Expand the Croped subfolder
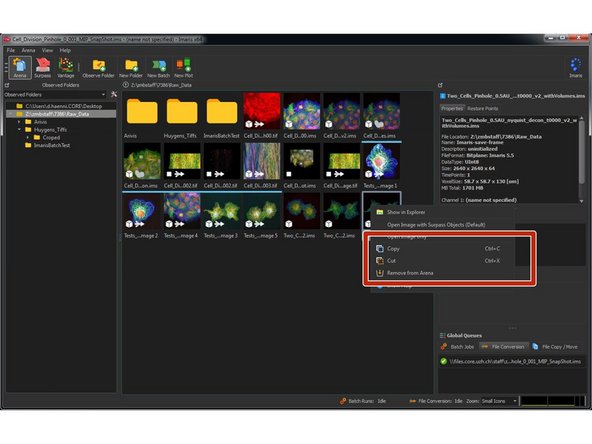This screenshot has height=444, width=592. pyautogui.click(x=28, y=137)
